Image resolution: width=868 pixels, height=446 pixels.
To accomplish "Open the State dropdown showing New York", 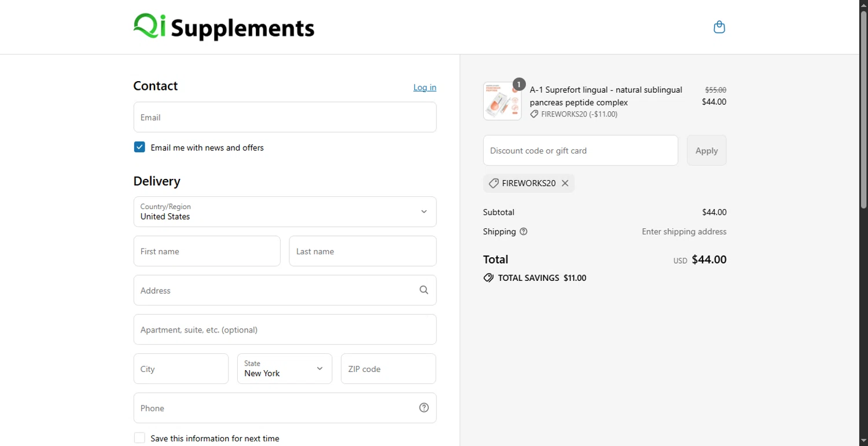I will click(285, 368).
